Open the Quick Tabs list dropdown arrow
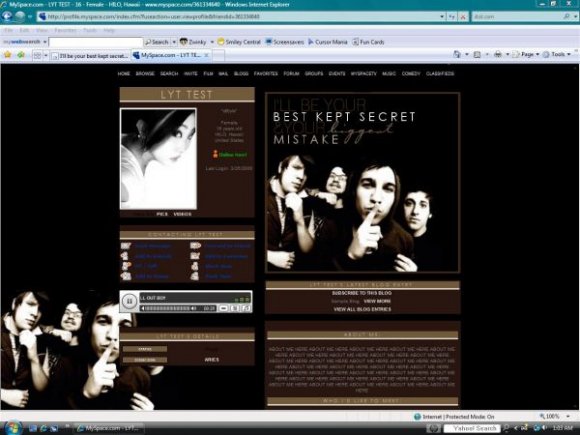 pos(46,56)
